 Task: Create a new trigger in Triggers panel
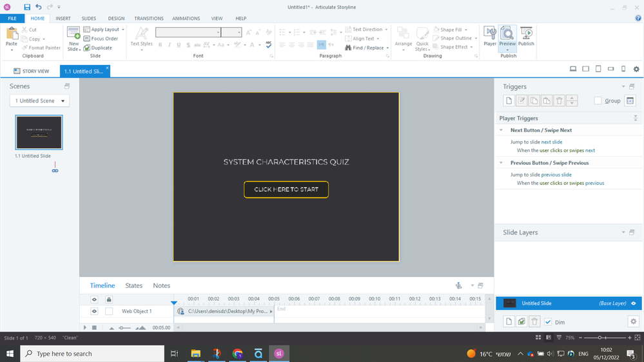[x=509, y=101]
